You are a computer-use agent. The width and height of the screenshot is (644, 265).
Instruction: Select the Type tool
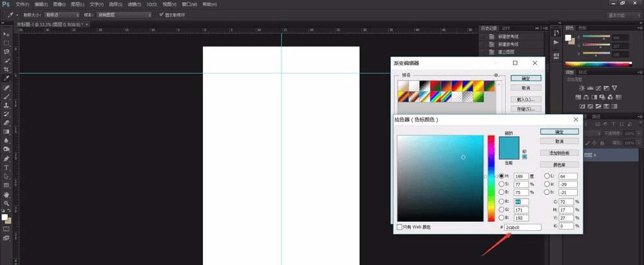tap(6, 166)
